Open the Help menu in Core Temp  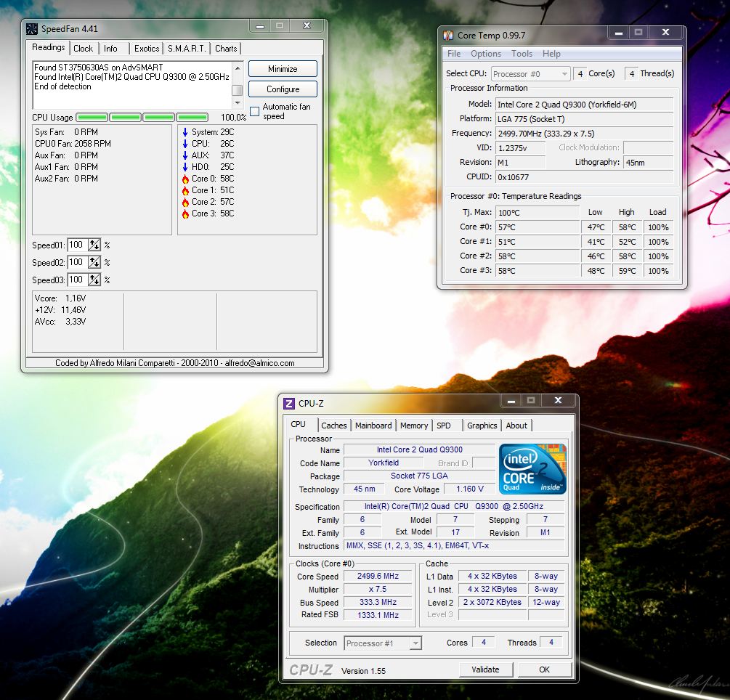(x=552, y=54)
